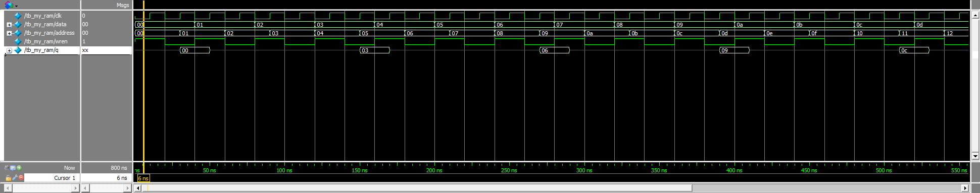The height and width of the screenshot is (193, 980).
Task: Click the red remove cursor icon
Action: [21, 178]
